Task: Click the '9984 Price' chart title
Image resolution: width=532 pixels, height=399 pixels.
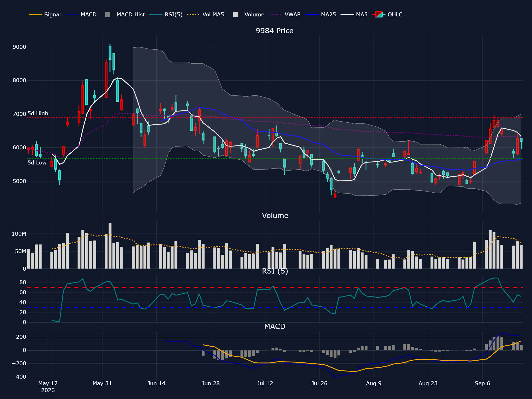Action: coord(274,31)
